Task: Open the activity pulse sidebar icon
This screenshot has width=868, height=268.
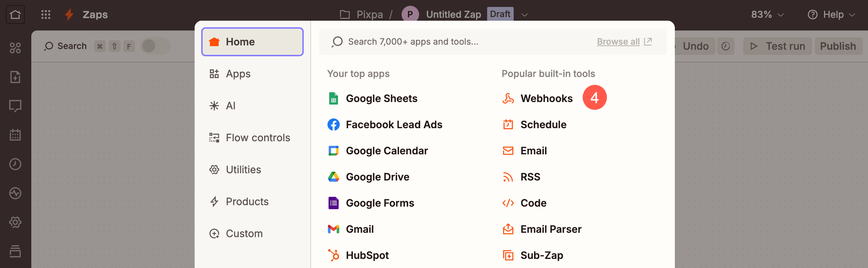Action: [x=15, y=193]
